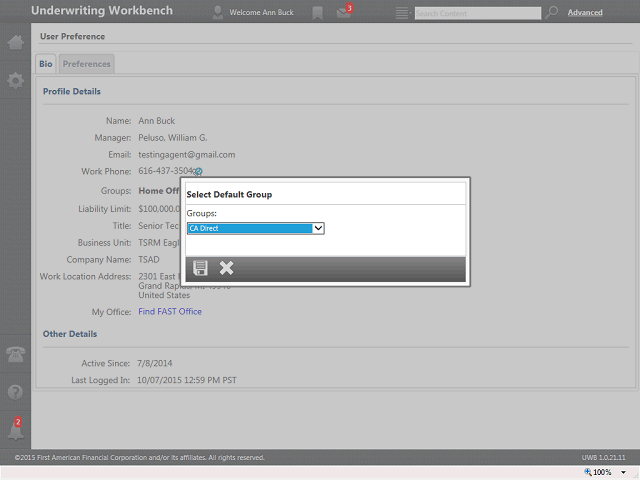Switch to the Preferences tab
The width and height of the screenshot is (640, 480).
click(87, 64)
